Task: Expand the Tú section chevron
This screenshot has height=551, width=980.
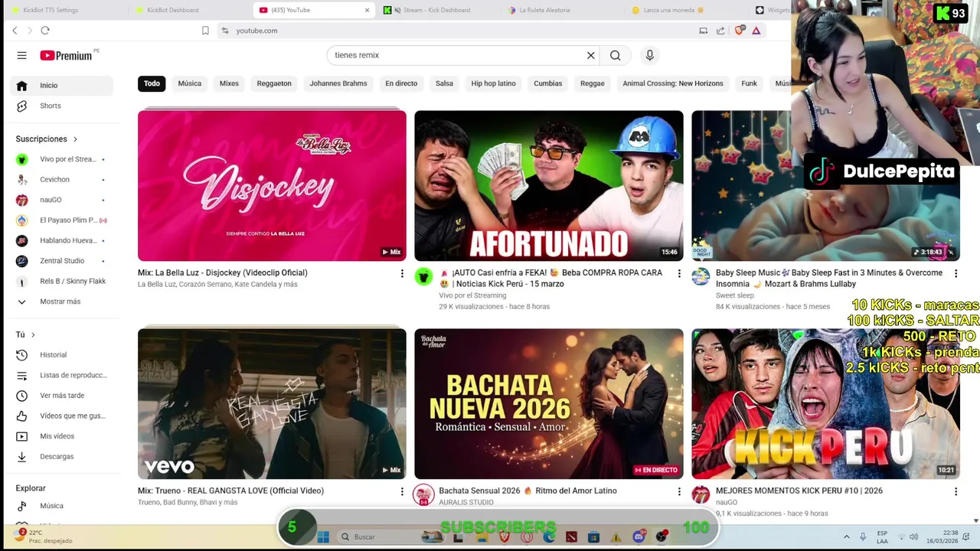Action: point(33,334)
